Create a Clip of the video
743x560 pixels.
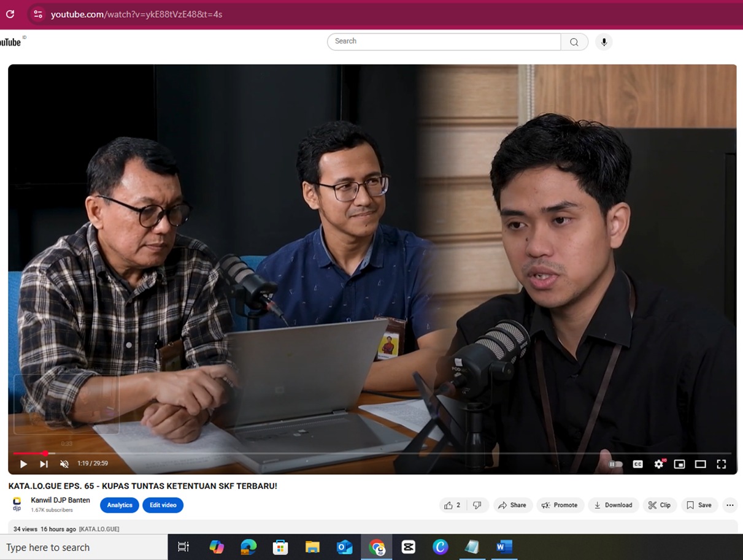pos(660,505)
